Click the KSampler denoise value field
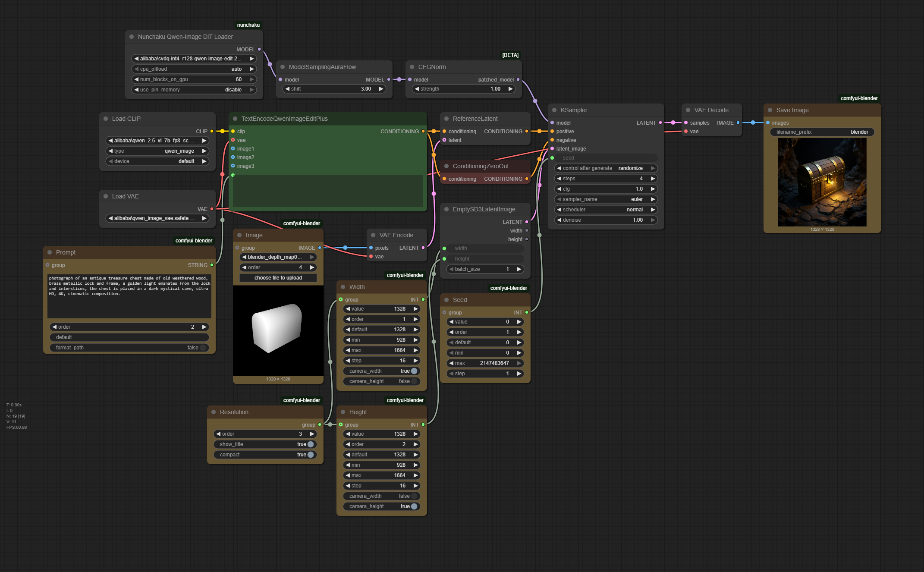Viewport: 924px width, 572px height. (x=606, y=220)
